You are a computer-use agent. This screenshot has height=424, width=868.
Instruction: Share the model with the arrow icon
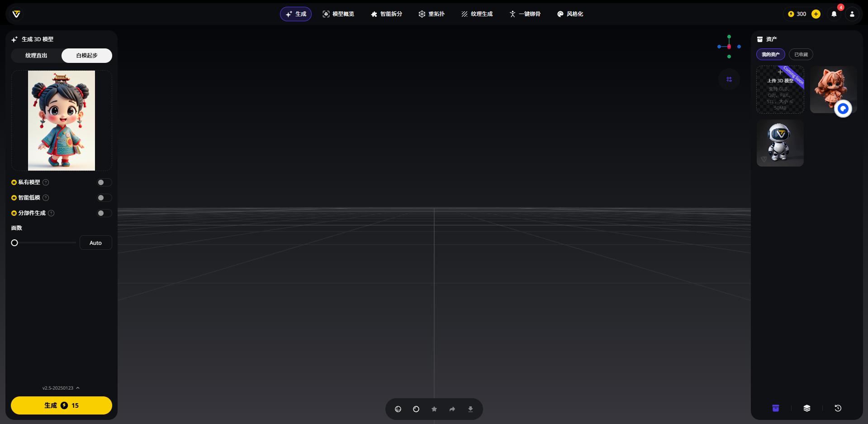tap(452, 409)
